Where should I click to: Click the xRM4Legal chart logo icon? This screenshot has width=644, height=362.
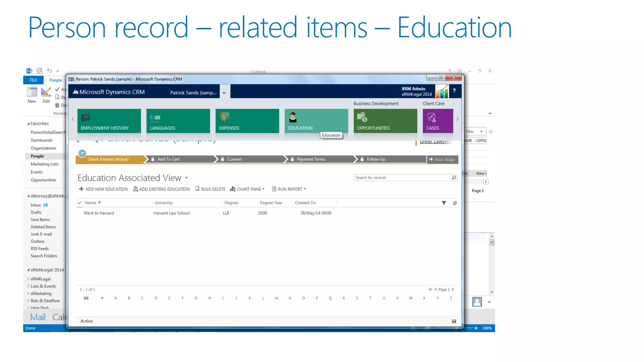[x=442, y=91]
